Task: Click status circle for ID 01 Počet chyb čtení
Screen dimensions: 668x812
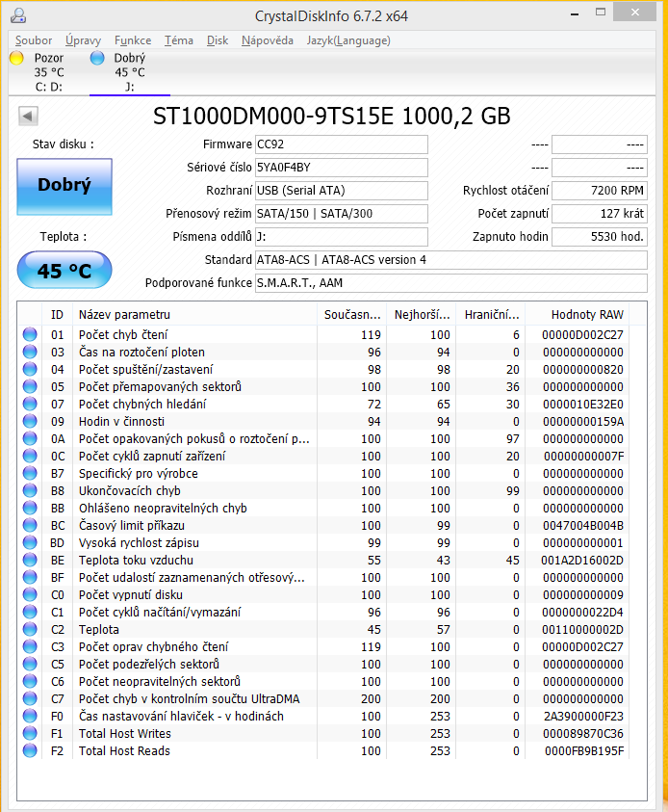Action: tap(30, 334)
